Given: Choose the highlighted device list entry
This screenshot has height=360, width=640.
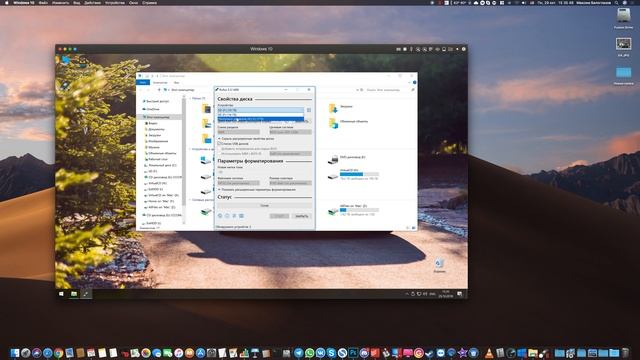Looking at the screenshot, I should coord(261,119).
